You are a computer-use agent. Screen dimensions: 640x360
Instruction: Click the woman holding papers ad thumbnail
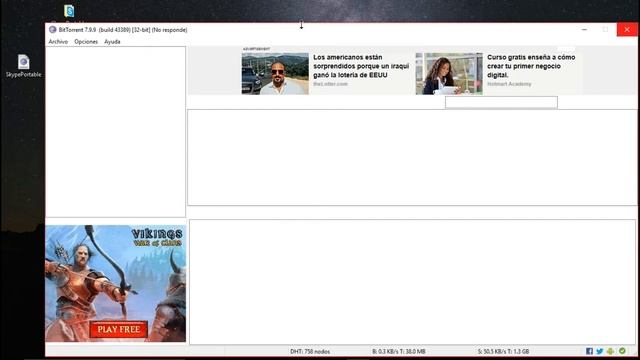449,73
